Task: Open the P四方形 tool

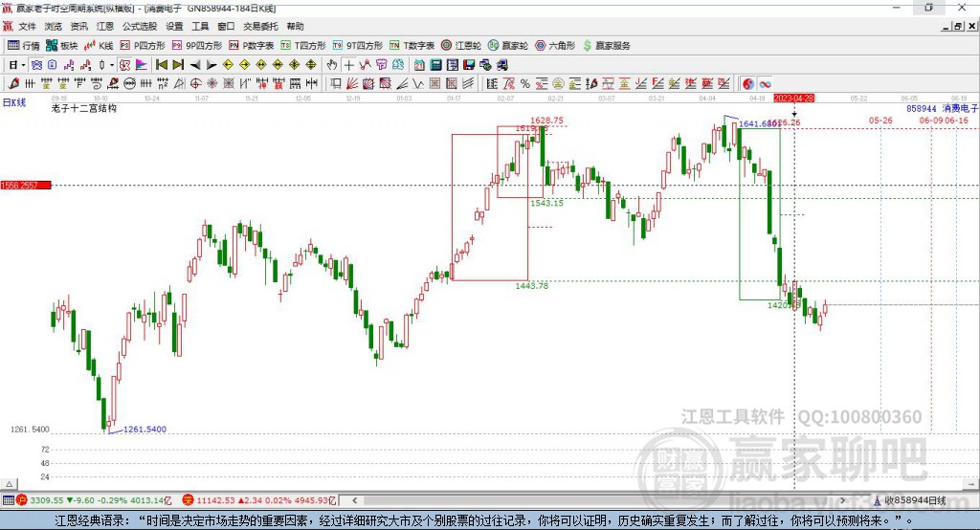Action: point(143,46)
